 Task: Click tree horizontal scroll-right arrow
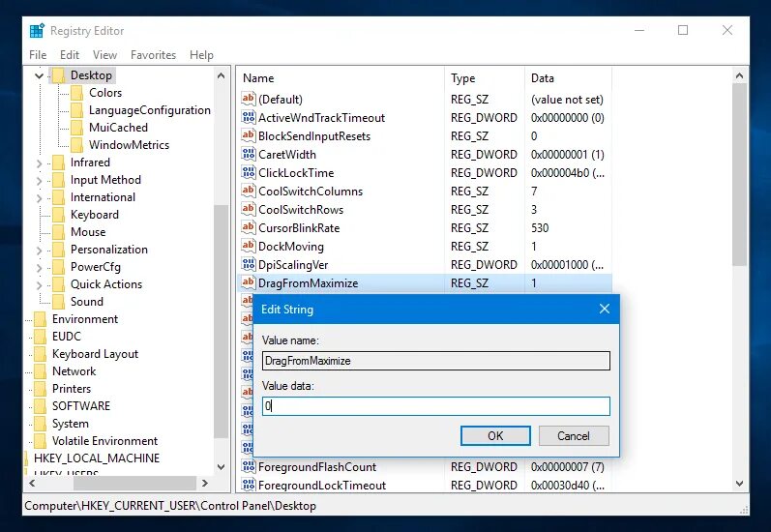[205, 484]
